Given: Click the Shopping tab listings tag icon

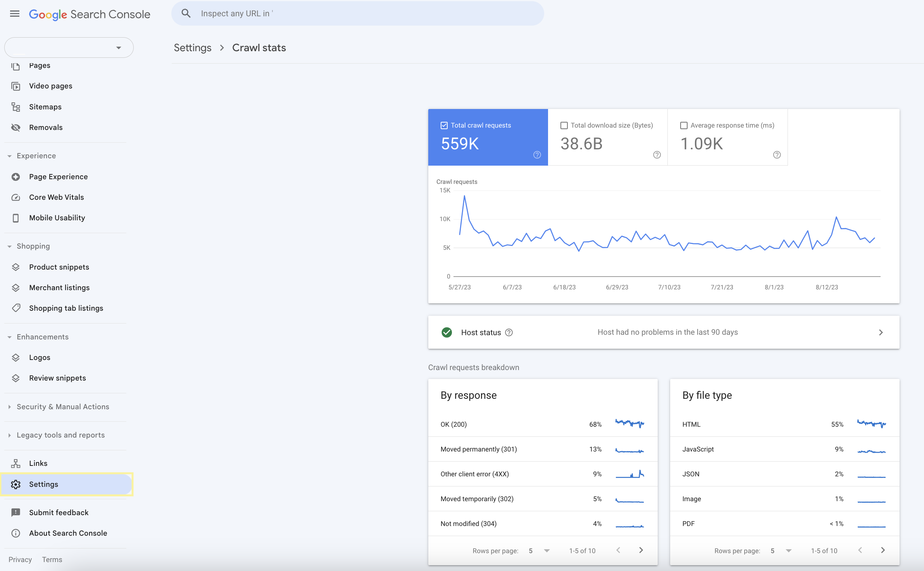Looking at the screenshot, I should pos(16,308).
